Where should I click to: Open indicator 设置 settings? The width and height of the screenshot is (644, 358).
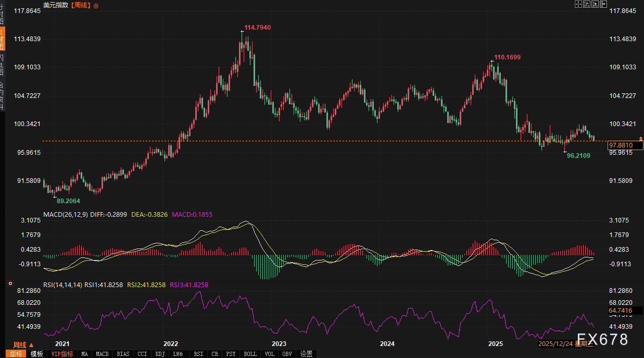[x=307, y=354]
